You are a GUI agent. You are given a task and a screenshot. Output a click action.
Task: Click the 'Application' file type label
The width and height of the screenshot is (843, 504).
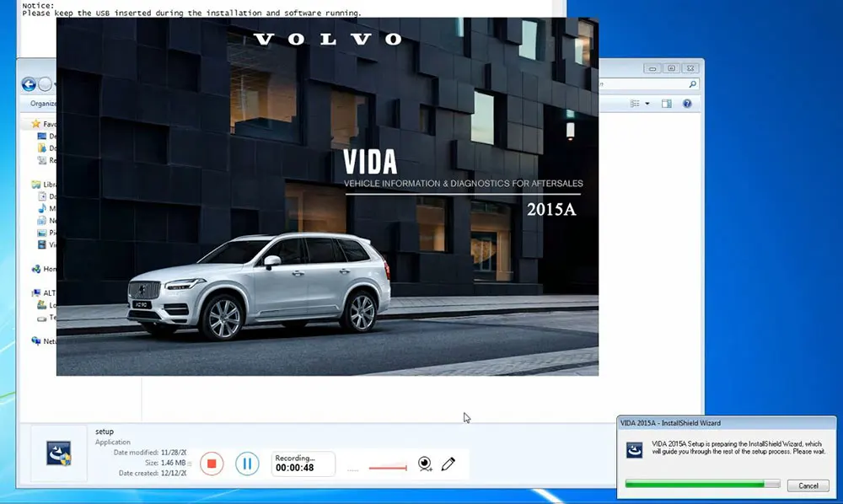point(113,442)
